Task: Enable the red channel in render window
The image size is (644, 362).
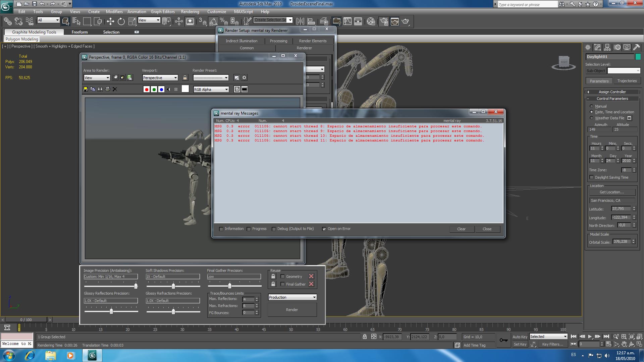Action: [x=147, y=89]
